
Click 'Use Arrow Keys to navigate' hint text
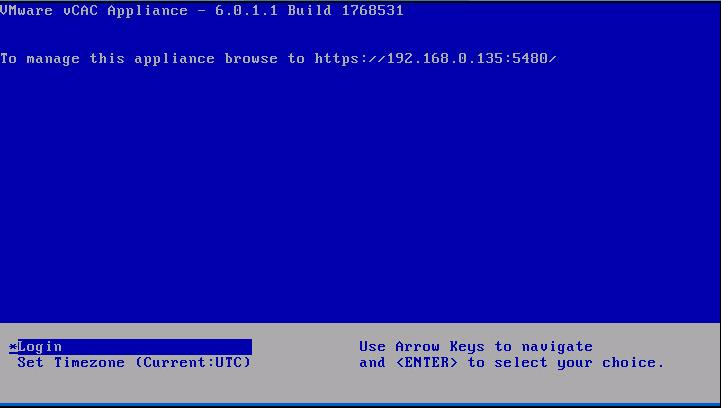pos(476,346)
